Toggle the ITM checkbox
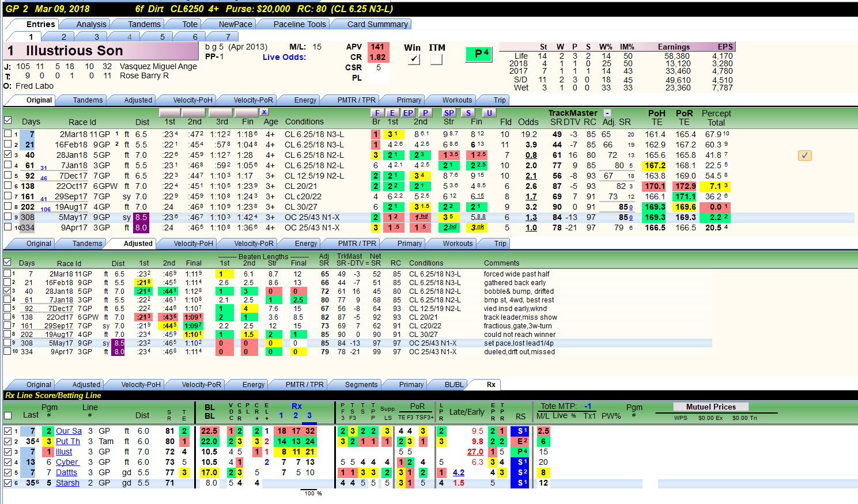 436,59
